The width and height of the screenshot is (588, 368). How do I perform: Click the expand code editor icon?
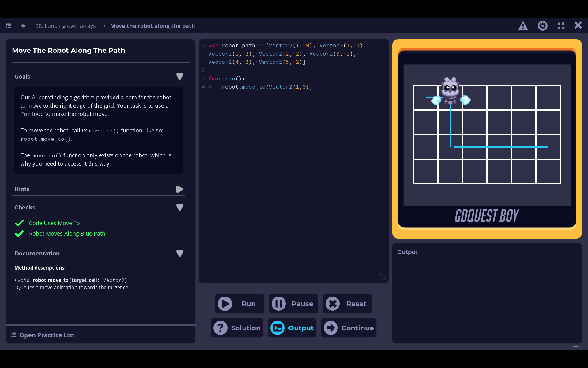point(382,276)
